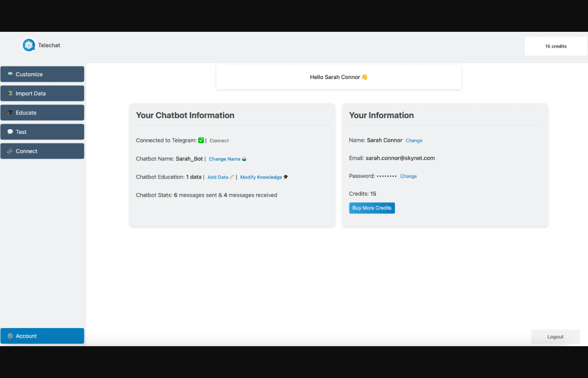Click the Change Name link for chatbot

224,159
